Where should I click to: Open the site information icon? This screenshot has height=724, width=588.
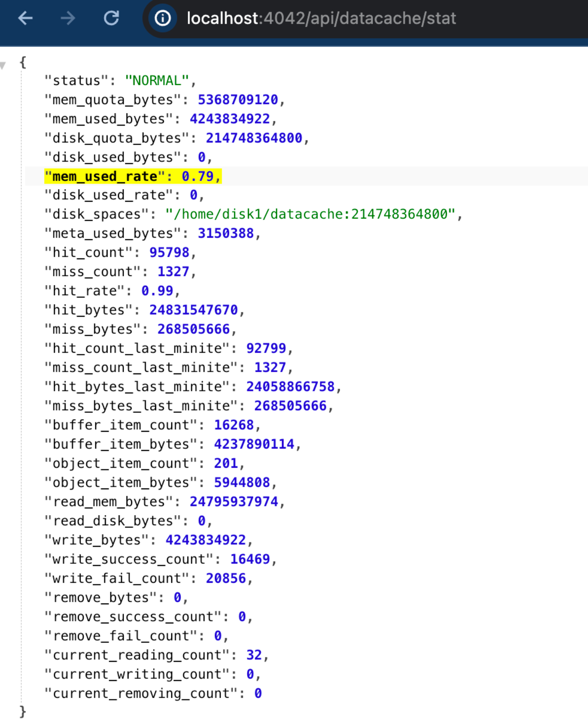tap(162, 18)
